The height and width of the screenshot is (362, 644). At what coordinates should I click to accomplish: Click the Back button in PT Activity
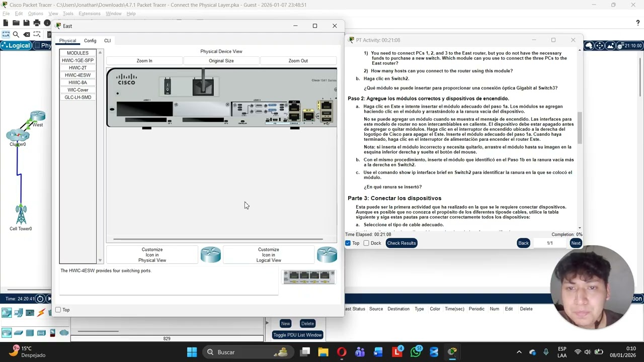coord(523,243)
